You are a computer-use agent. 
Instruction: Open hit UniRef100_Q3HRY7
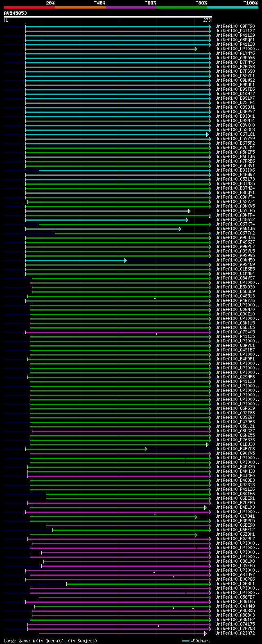click(x=235, y=112)
